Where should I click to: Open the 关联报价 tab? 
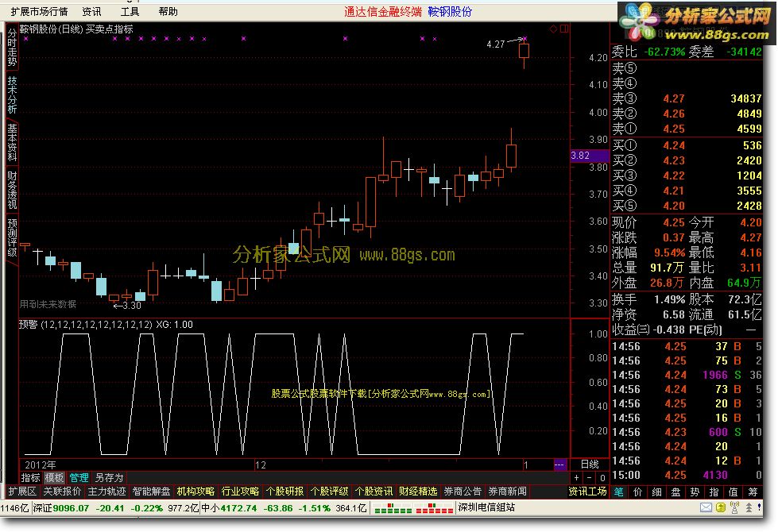pyautogui.click(x=62, y=492)
